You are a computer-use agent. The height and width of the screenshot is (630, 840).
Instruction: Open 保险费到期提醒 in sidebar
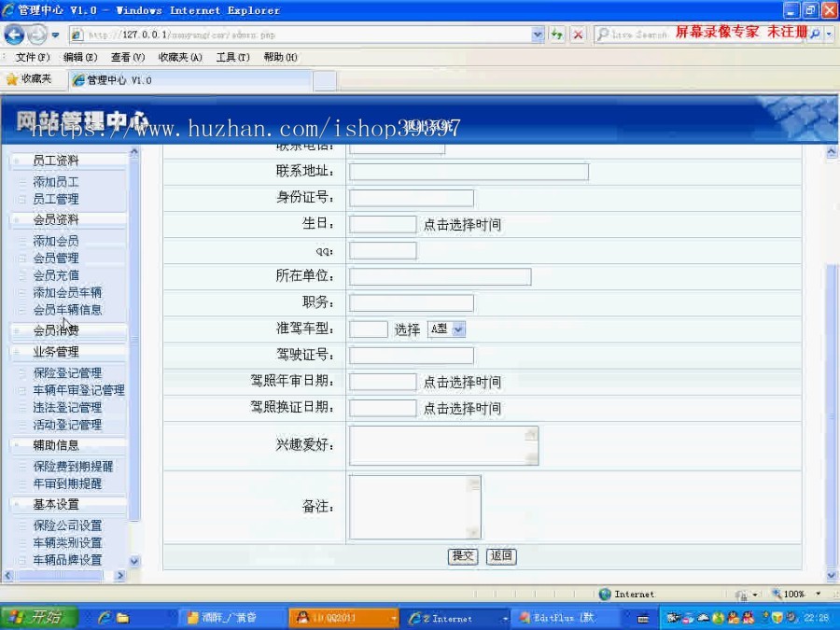[73, 467]
